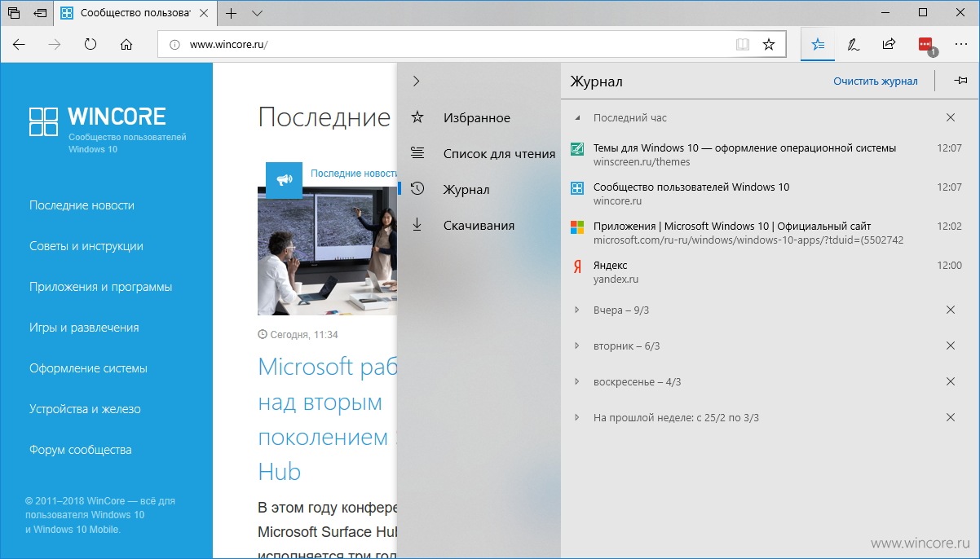Open Форум сообщества sidebar link
Screen dimensions: 980x559
tap(80, 450)
